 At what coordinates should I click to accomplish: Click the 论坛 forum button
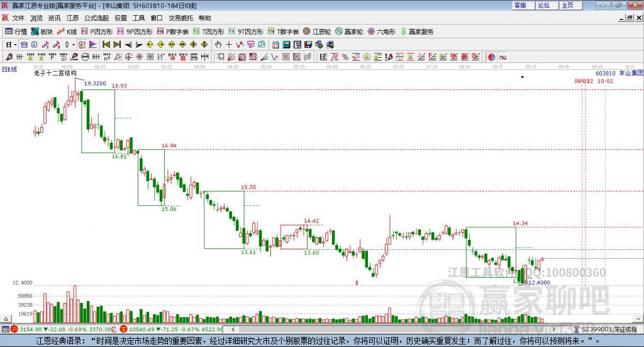click(x=547, y=6)
